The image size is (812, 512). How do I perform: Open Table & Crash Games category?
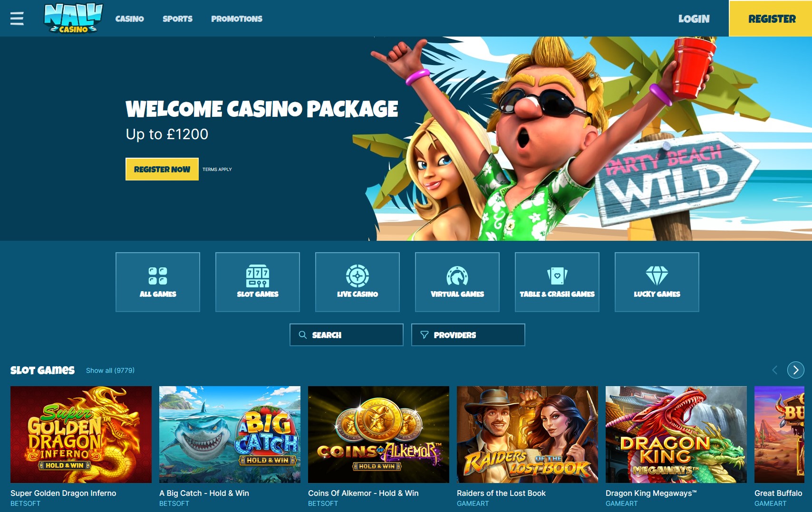point(557,282)
